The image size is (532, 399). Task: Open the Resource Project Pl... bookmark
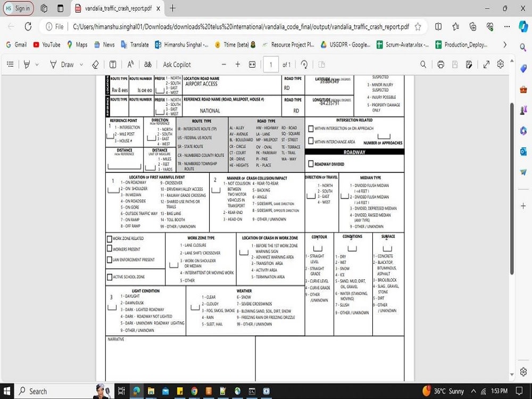[288, 45]
